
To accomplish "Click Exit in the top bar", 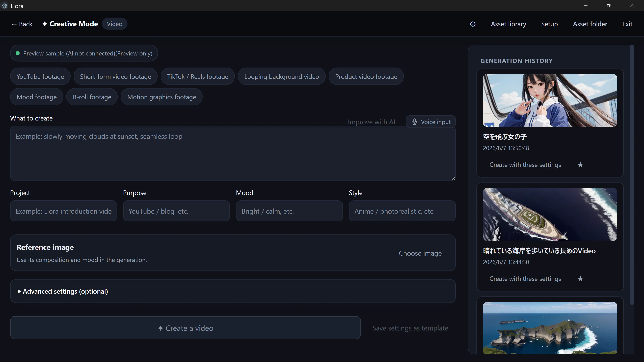I will click(x=627, y=24).
